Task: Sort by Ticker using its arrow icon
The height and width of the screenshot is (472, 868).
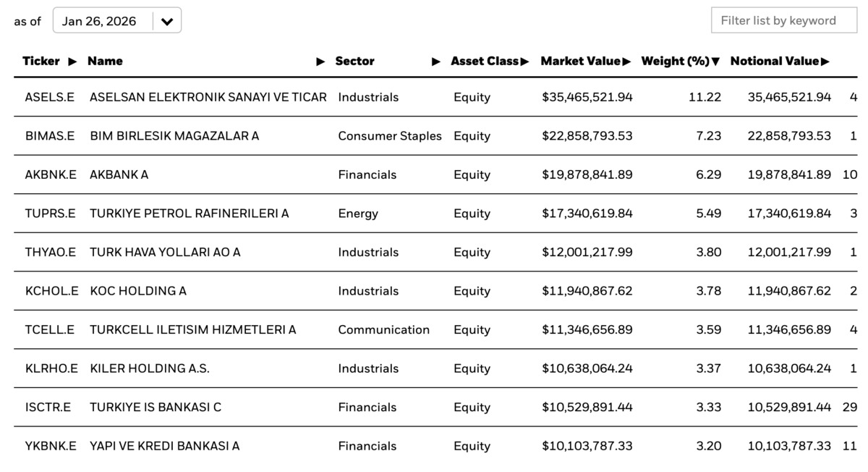Action: click(72, 62)
